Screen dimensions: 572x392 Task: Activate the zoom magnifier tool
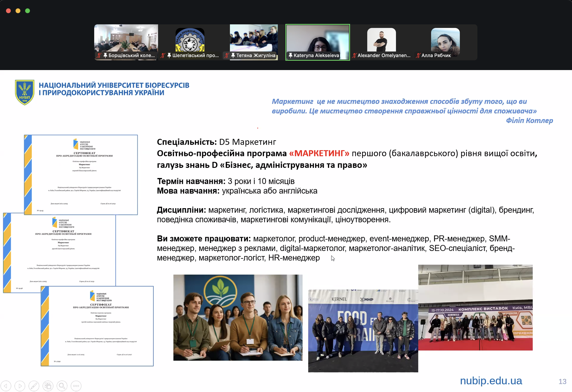point(62,386)
